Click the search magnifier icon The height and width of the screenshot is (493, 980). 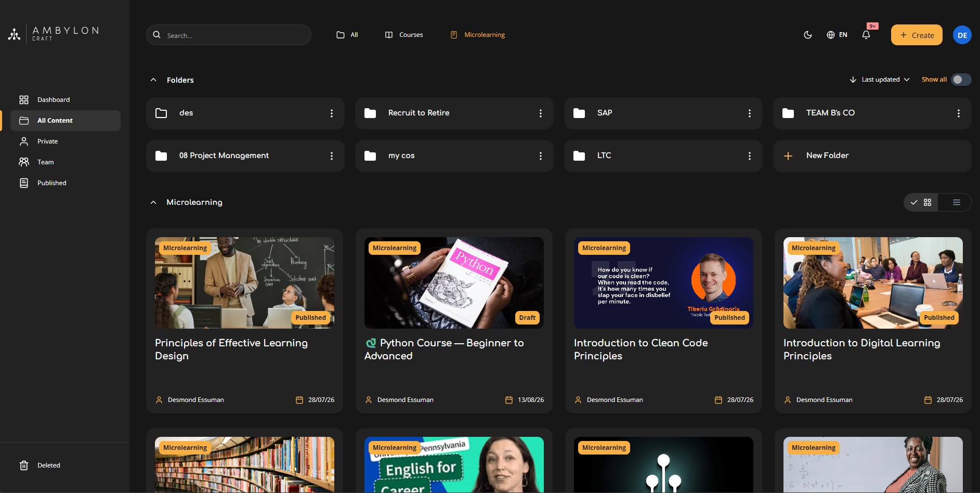tap(157, 35)
